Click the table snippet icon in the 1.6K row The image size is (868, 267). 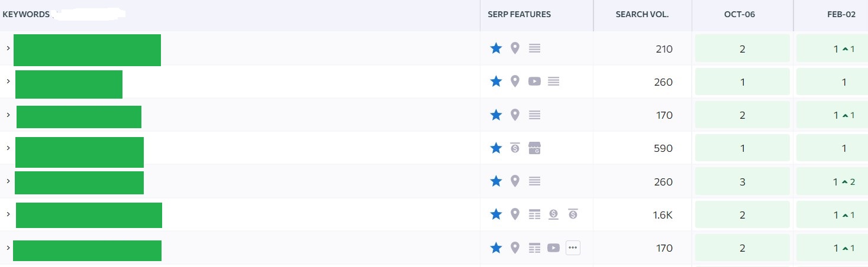[534, 214]
